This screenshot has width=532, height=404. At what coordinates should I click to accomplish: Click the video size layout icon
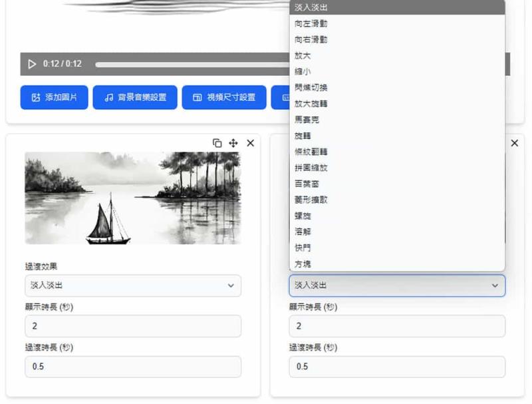pyautogui.click(x=198, y=98)
